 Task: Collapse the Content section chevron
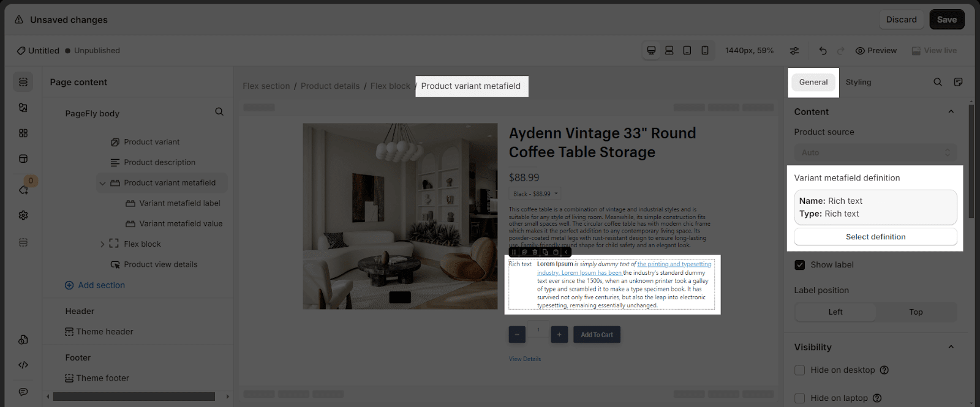tap(951, 112)
